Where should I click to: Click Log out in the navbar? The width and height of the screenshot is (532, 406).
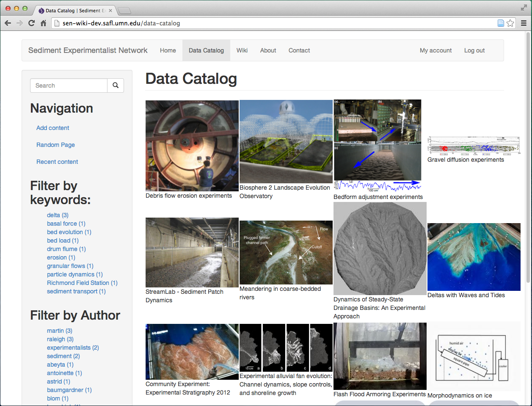(474, 50)
